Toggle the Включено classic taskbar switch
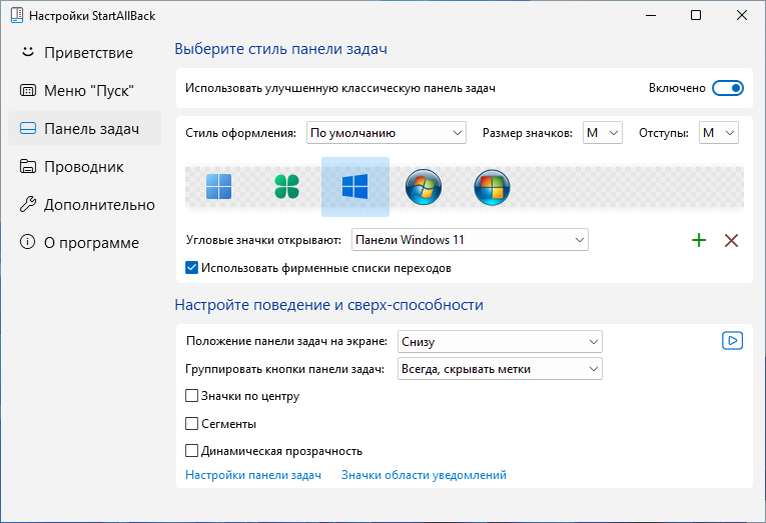This screenshot has height=523, width=766. pos(727,88)
